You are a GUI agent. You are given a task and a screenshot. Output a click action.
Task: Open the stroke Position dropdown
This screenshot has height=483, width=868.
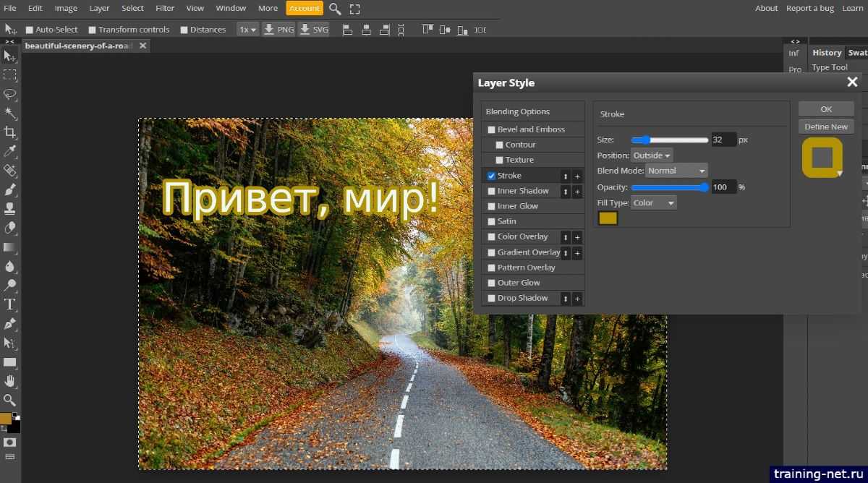coord(652,155)
